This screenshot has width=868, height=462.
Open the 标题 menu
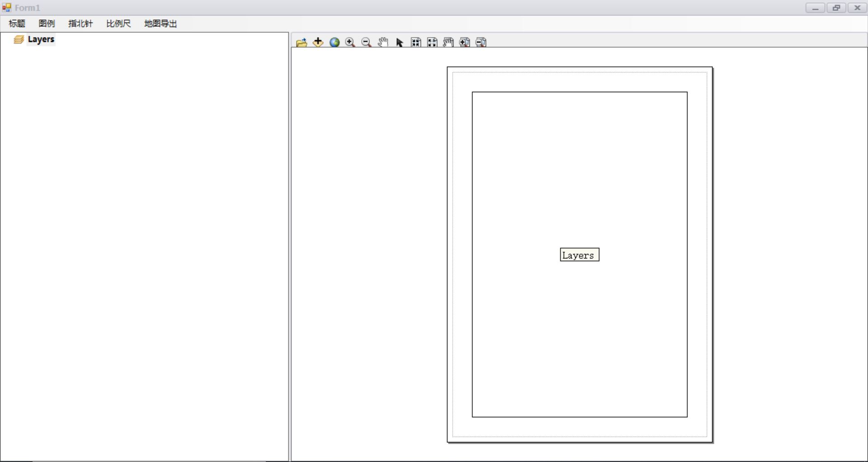click(17, 24)
